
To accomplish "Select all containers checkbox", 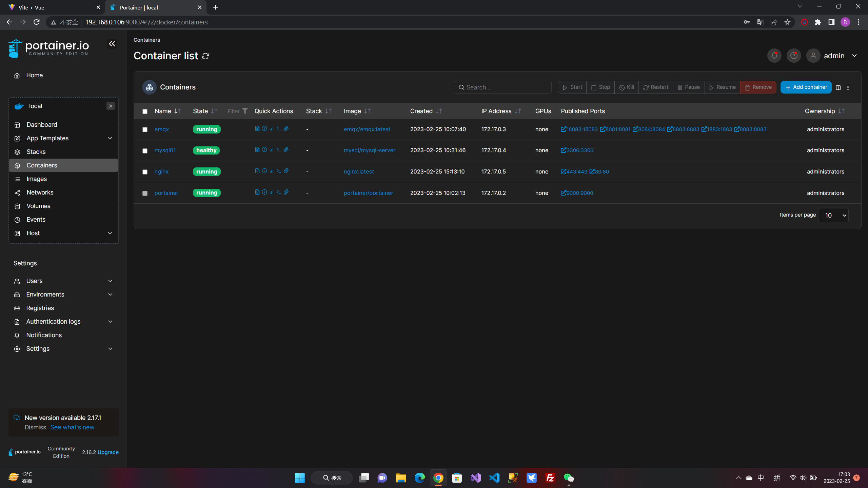I will coord(145,111).
